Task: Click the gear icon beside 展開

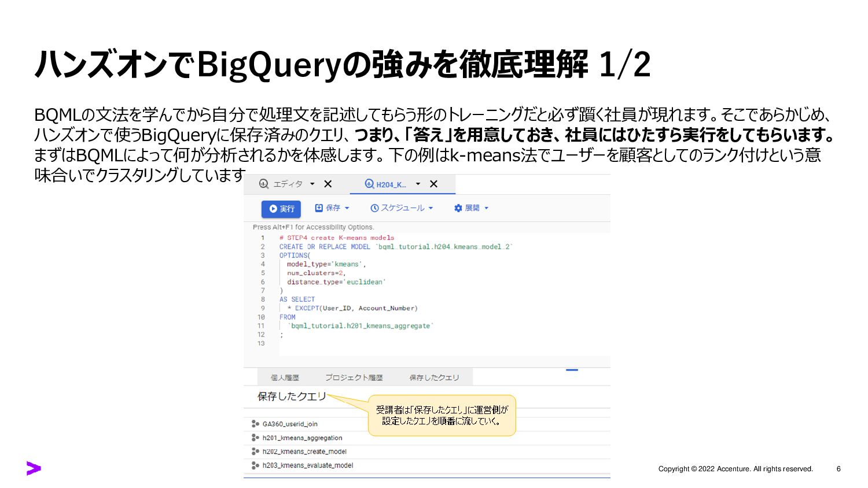Action: tap(458, 208)
